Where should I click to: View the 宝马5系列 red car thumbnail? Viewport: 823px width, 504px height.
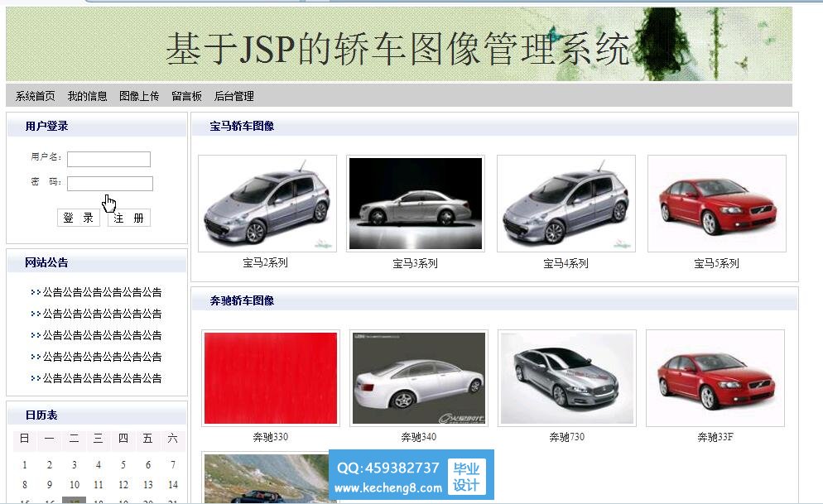point(717,204)
